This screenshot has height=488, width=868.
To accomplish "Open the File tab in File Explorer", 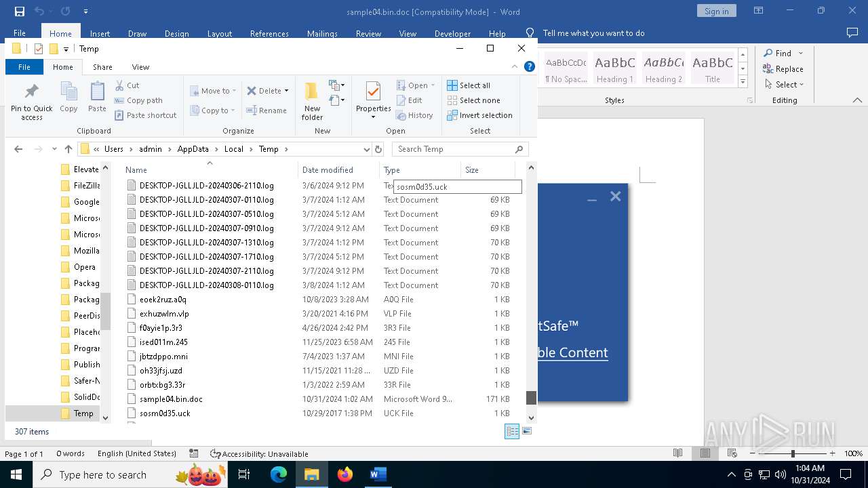I will tap(24, 67).
